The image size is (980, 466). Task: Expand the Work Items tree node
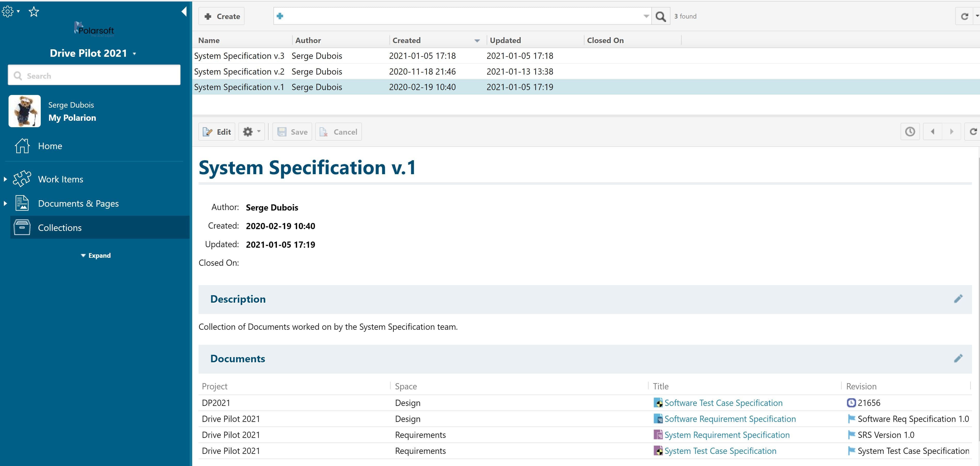point(5,179)
